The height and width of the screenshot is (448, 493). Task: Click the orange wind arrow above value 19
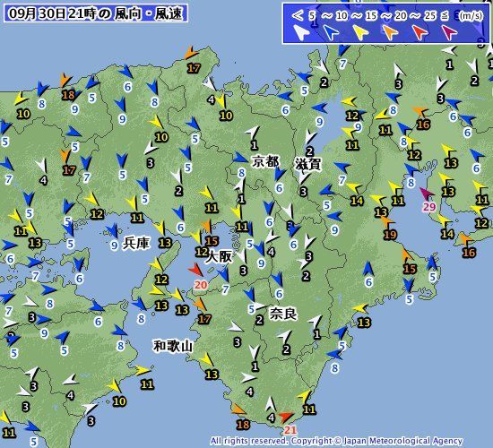pos(387,222)
